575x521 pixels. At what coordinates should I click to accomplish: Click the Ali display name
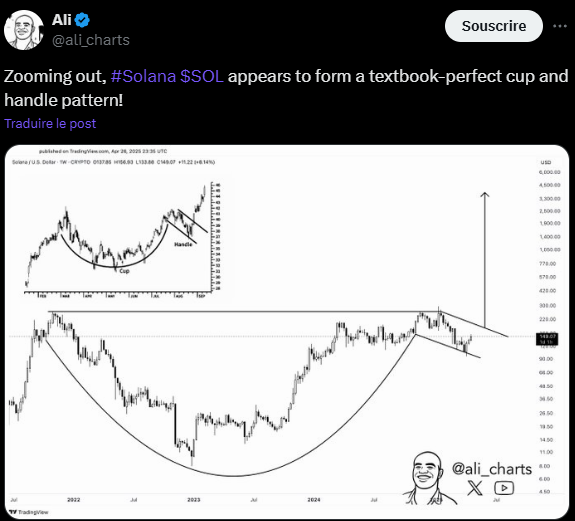tap(62, 20)
